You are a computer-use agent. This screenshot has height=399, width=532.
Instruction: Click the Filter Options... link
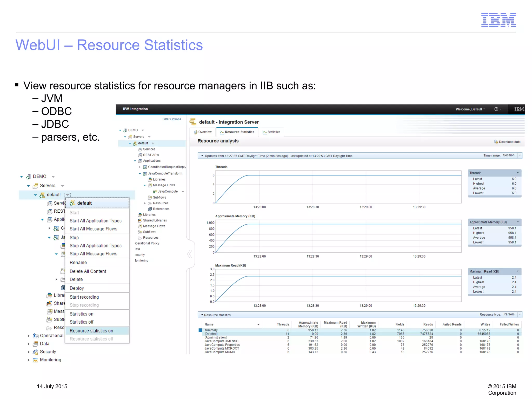tap(173, 119)
